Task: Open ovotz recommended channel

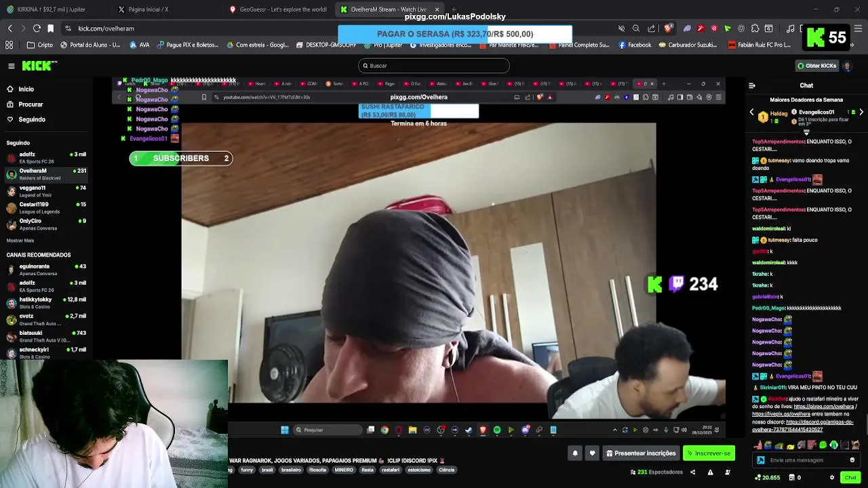Action: pos(46,320)
